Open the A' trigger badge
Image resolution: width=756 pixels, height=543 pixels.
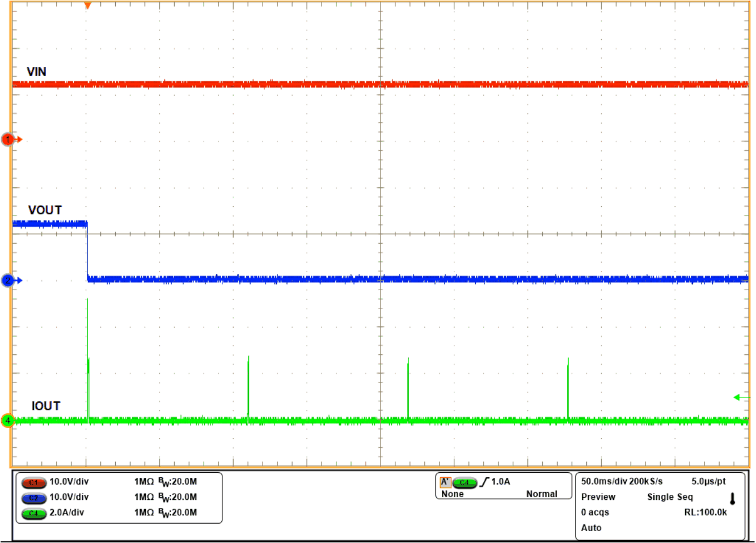(x=446, y=483)
